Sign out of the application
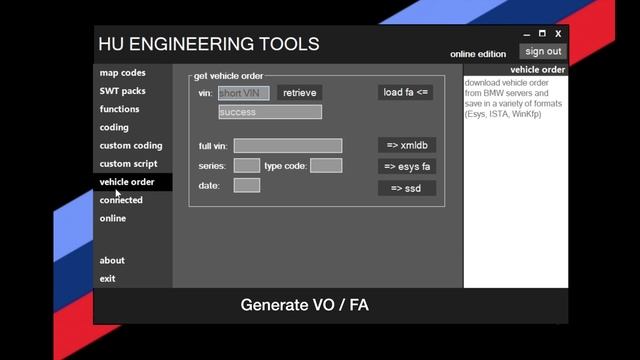This screenshot has height=360, width=640. click(x=543, y=51)
